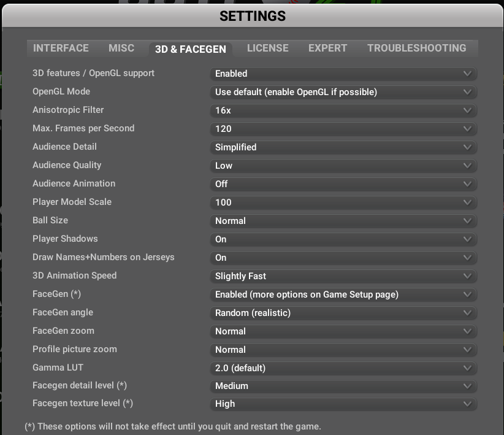The image size is (504, 435).
Task: Click the chevron on the FaceGen zoom row
Action: point(467,331)
